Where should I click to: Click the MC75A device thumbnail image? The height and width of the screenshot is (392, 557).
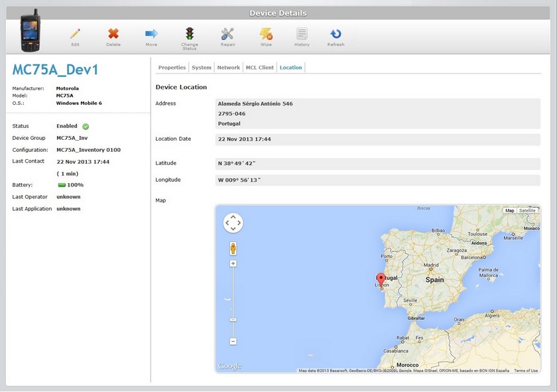30,31
